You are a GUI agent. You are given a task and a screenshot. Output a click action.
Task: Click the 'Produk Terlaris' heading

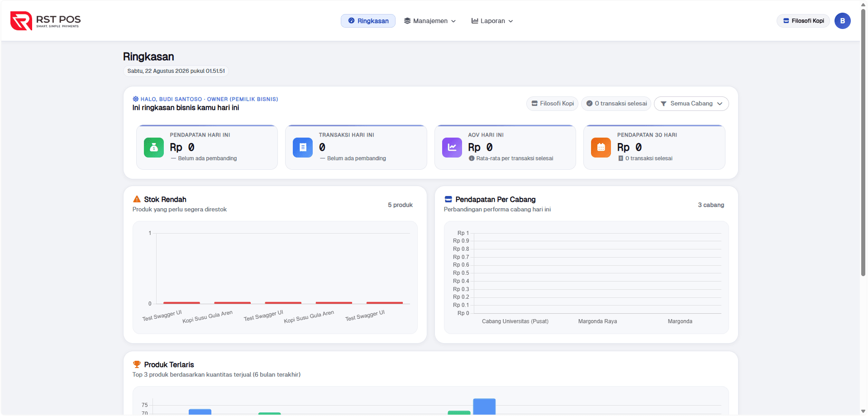tap(169, 364)
